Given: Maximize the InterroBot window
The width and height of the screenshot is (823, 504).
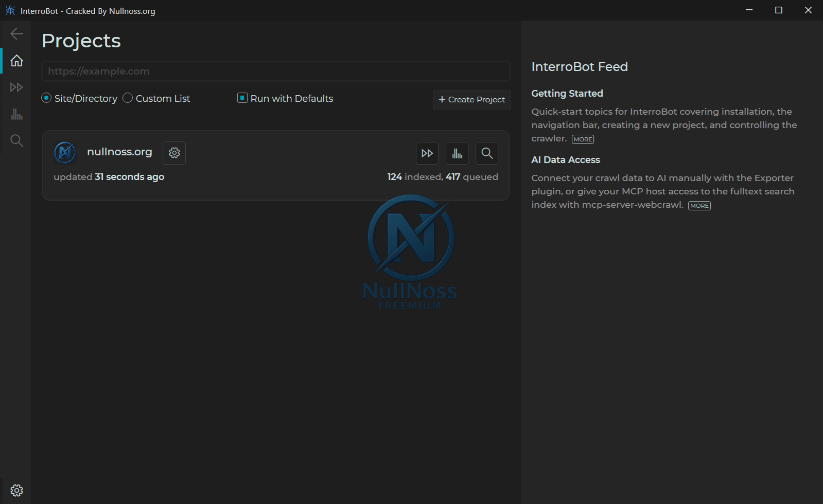Looking at the screenshot, I should 779,10.
